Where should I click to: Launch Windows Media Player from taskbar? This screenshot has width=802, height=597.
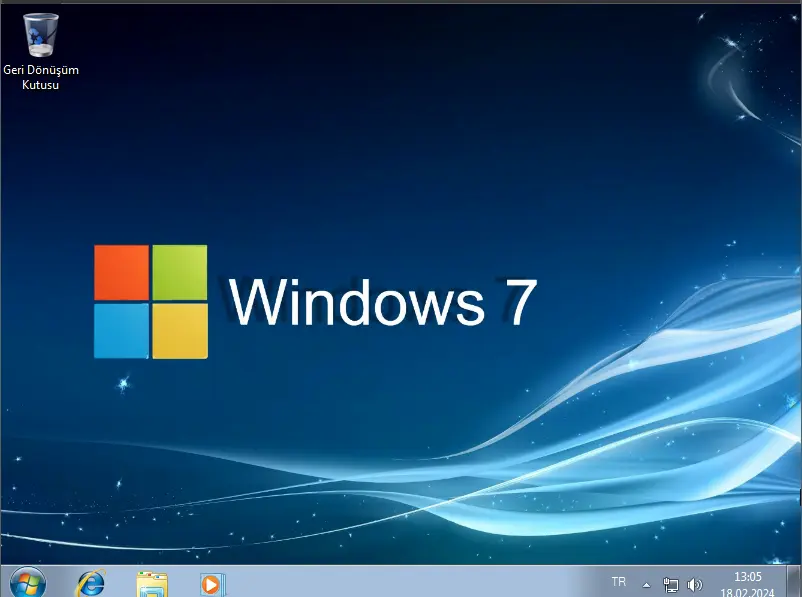(212, 584)
